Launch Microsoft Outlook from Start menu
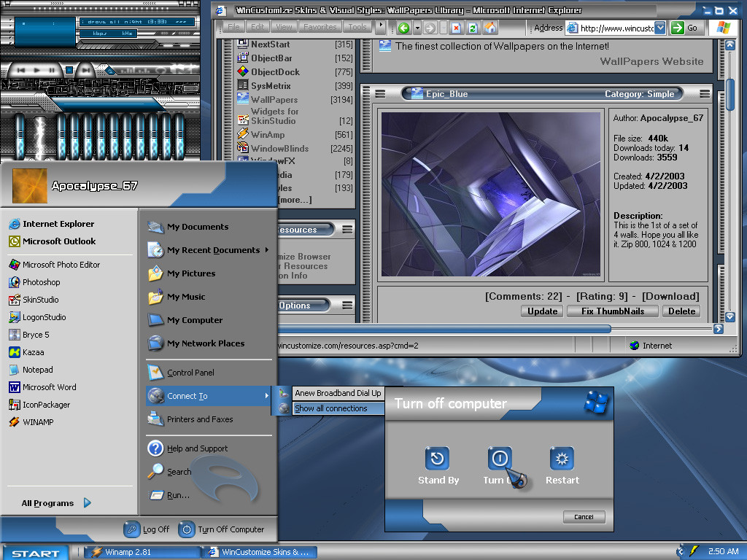747x560 pixels. (x=53, y=241)
